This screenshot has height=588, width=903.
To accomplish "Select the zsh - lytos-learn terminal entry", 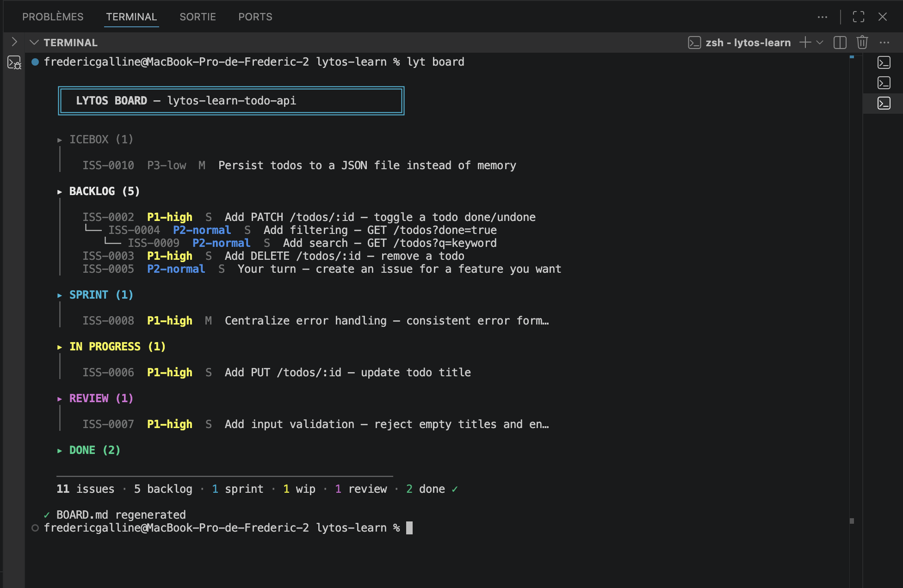I will click(748, 42).
